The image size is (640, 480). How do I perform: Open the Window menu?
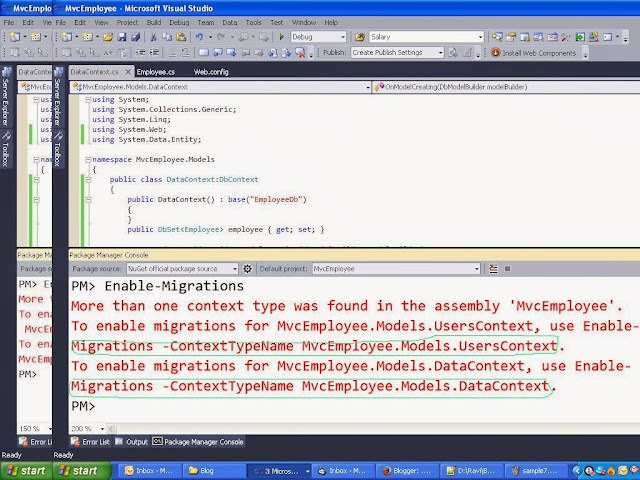[304, 22]
